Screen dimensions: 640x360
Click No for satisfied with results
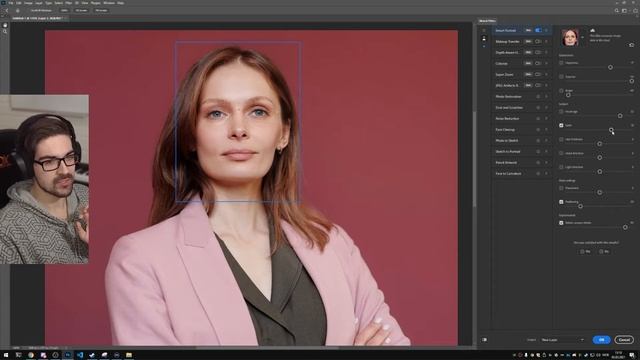tap(604, 252)
